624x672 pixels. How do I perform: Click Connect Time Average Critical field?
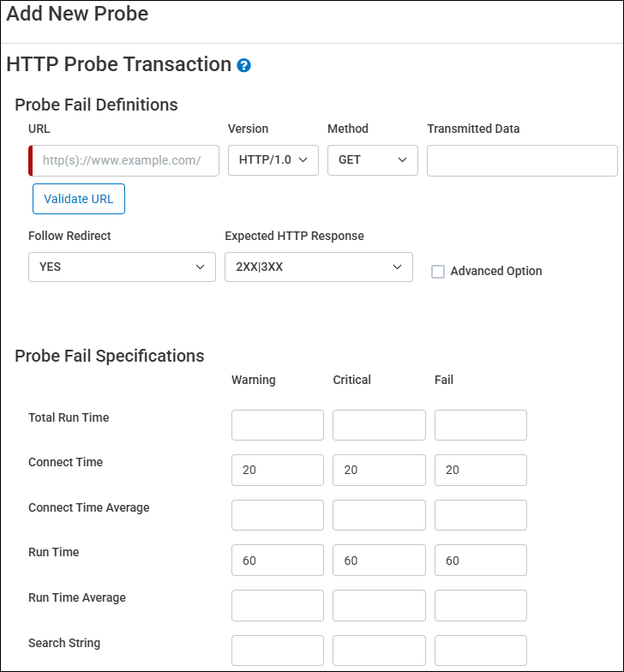(x=379, y=515)
